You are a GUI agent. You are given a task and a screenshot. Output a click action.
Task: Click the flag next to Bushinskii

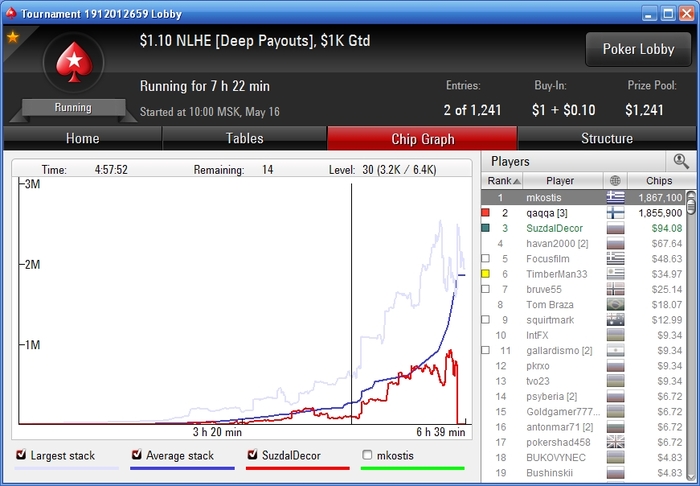(x=615, y=472)
